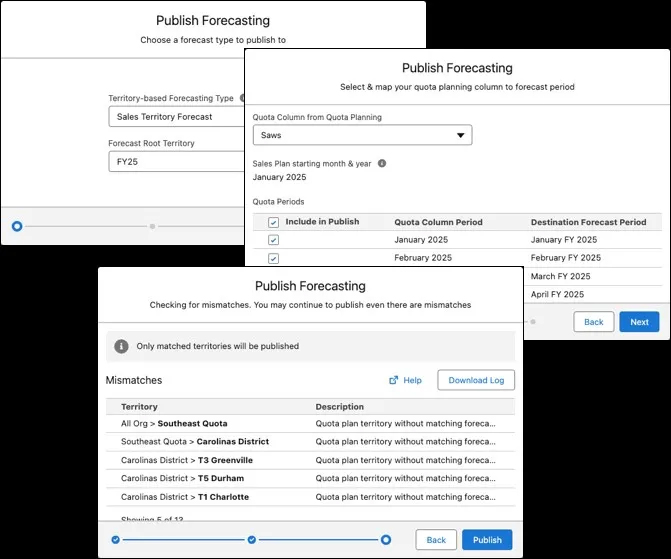Open the Sales Territory Forecast type dropdown

(x=176, y=117)
